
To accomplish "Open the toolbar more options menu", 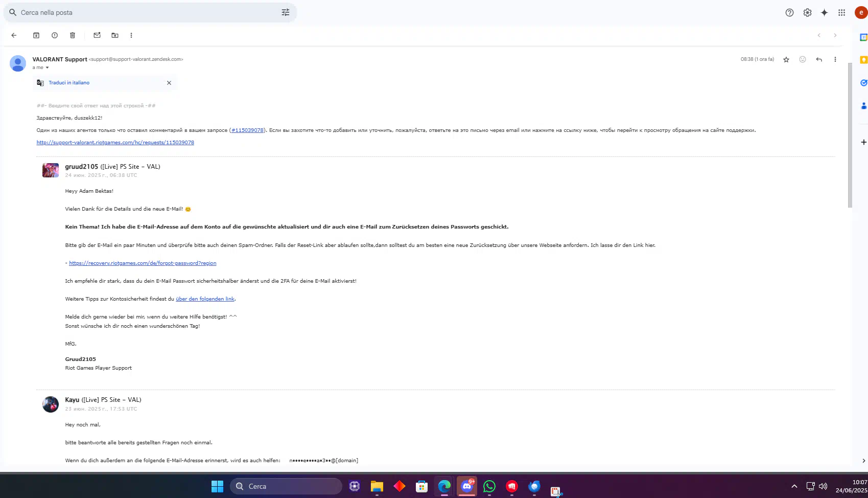I will [131, 35].
